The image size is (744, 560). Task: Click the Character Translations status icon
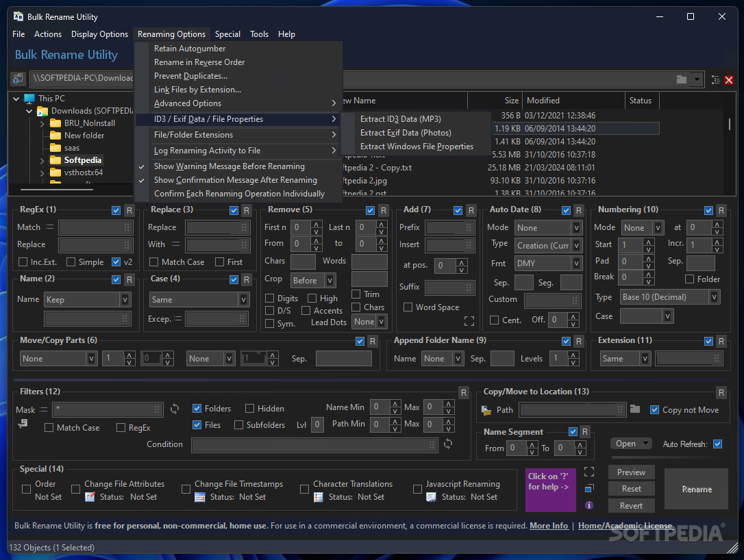click(319, 497)
